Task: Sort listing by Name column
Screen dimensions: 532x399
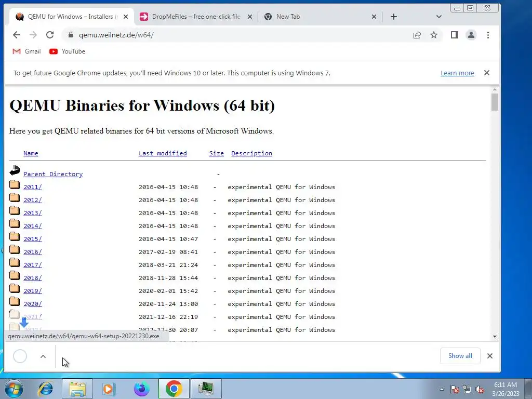Action: pyautogui.click(x=31, y=153)
